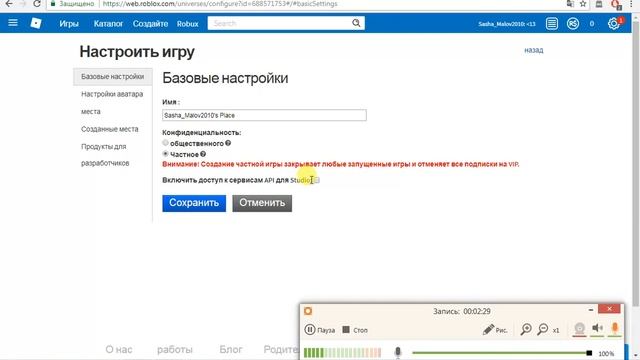Open О нас footer link
Screen dimensions: 640x360
point(119,349)
